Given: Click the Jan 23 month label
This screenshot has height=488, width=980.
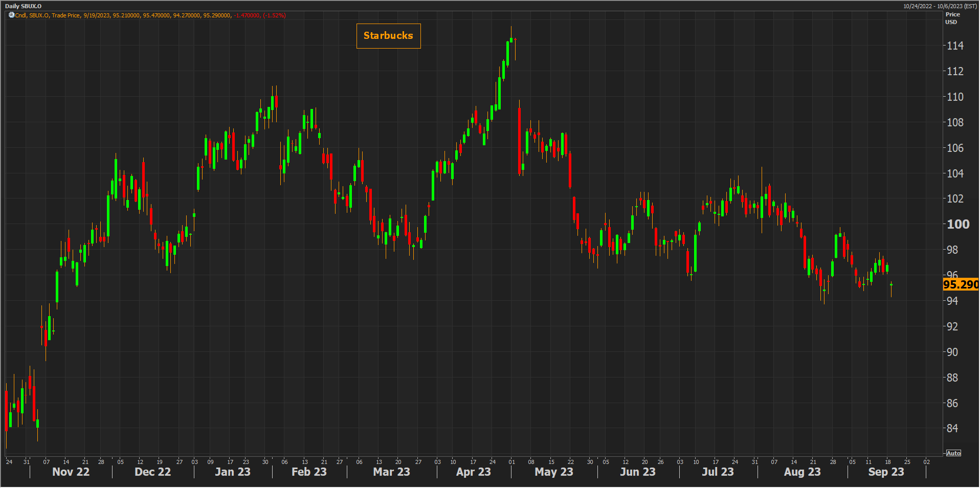Looking at the screenshot, I should 233,472.
